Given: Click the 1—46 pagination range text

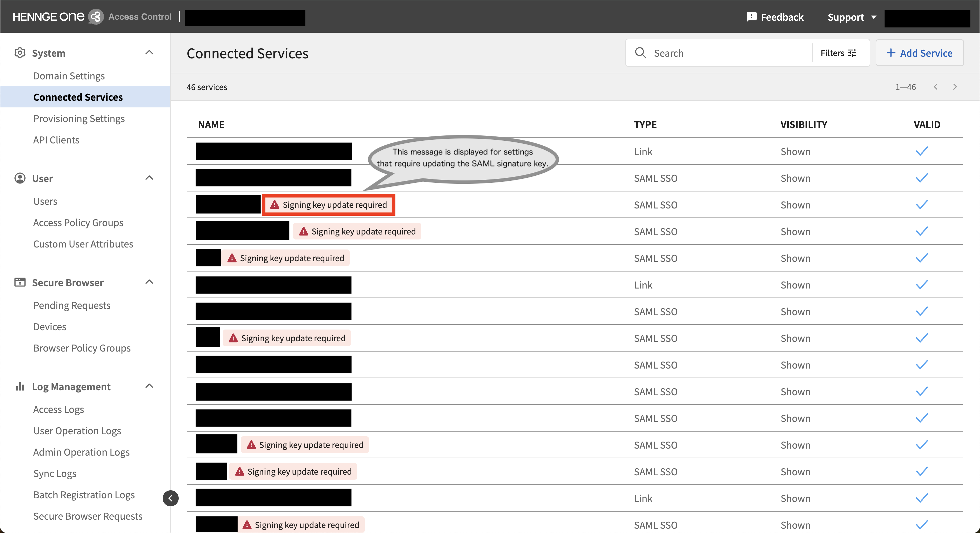Looking at the screenshot, I should click(905, 87).
